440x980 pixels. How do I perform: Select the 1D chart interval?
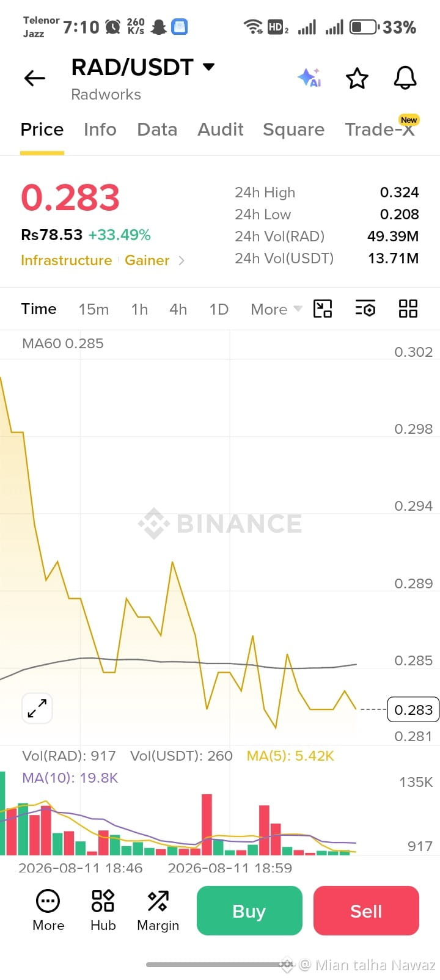[x=219, y=309]
